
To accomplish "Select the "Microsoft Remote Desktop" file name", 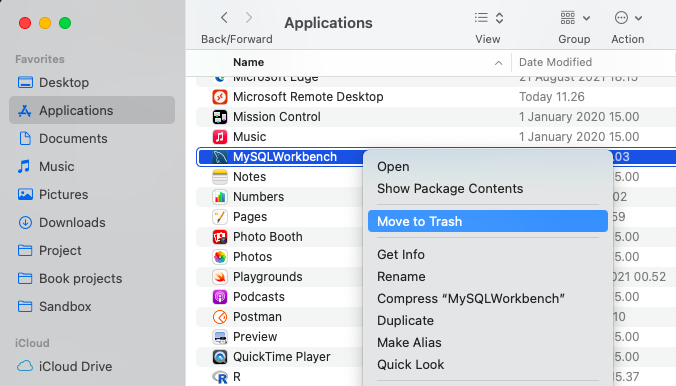I will (x=308, y=97).
